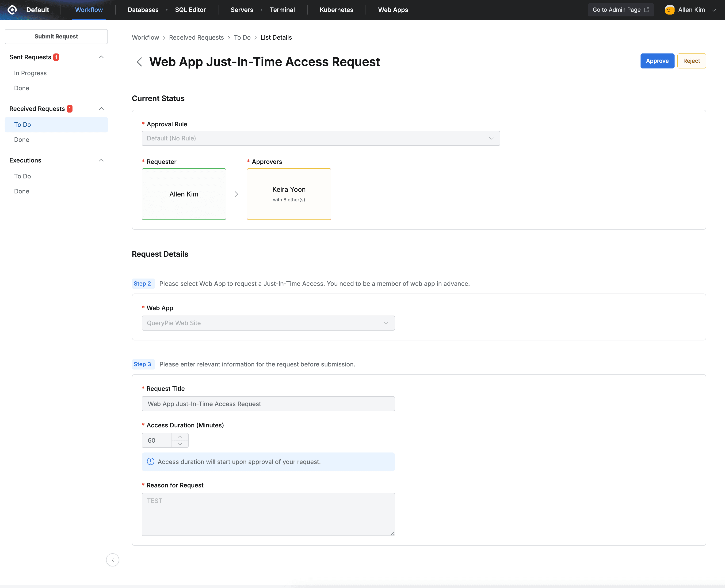Image resolution: width=725 pixels, height=588 pixels.
Task: Click the back arrow beside request title
Action: 139,62
